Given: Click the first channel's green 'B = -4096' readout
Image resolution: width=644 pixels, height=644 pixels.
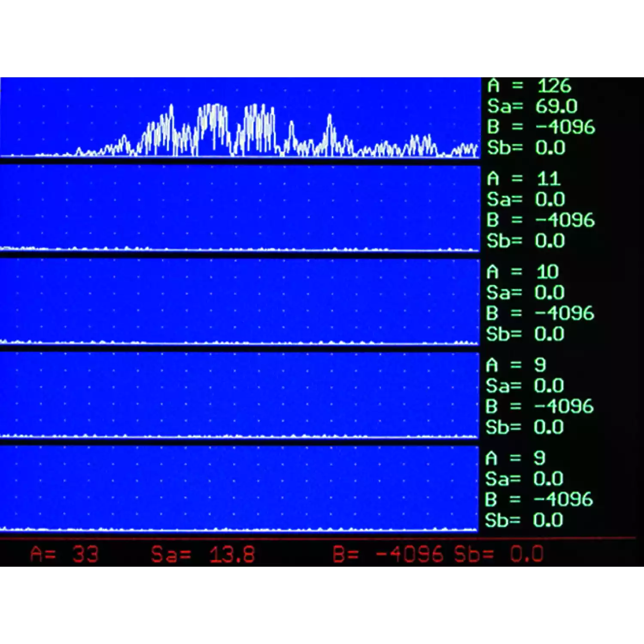Looking at the screenshot, I should (541, 127).
